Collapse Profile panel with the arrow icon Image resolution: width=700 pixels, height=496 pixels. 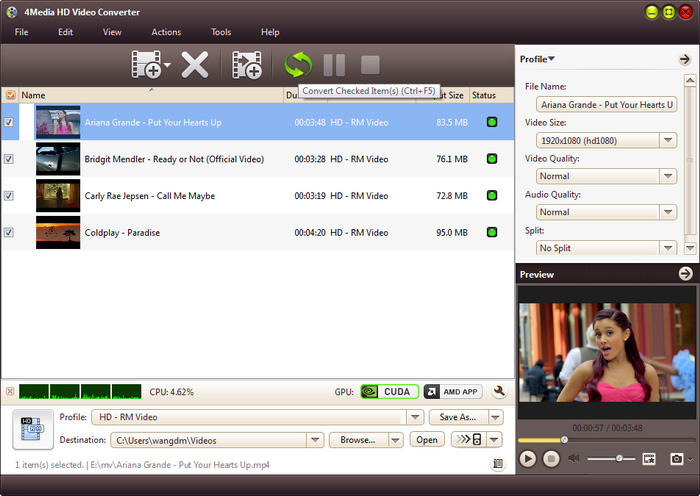(684, 59)
